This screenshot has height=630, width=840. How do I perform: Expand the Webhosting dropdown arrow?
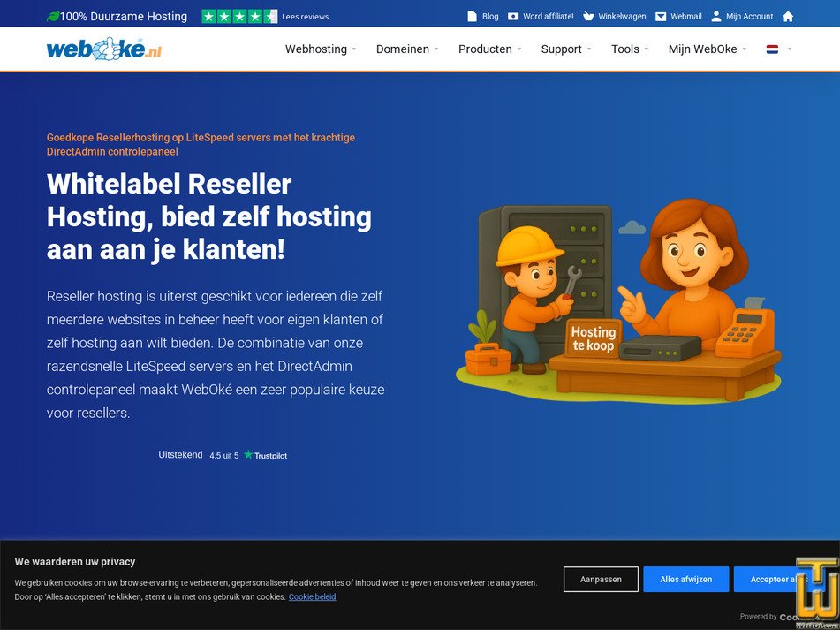click(x=353, y=49)
